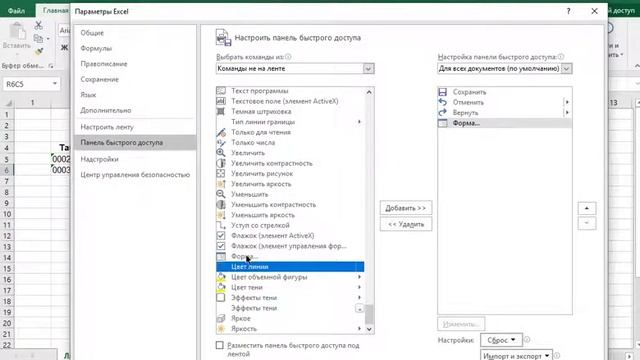Viewport: 640px width, 360px height.
Task: Select 'Уменьшить контрастность' icon
Action: point(221,204)
